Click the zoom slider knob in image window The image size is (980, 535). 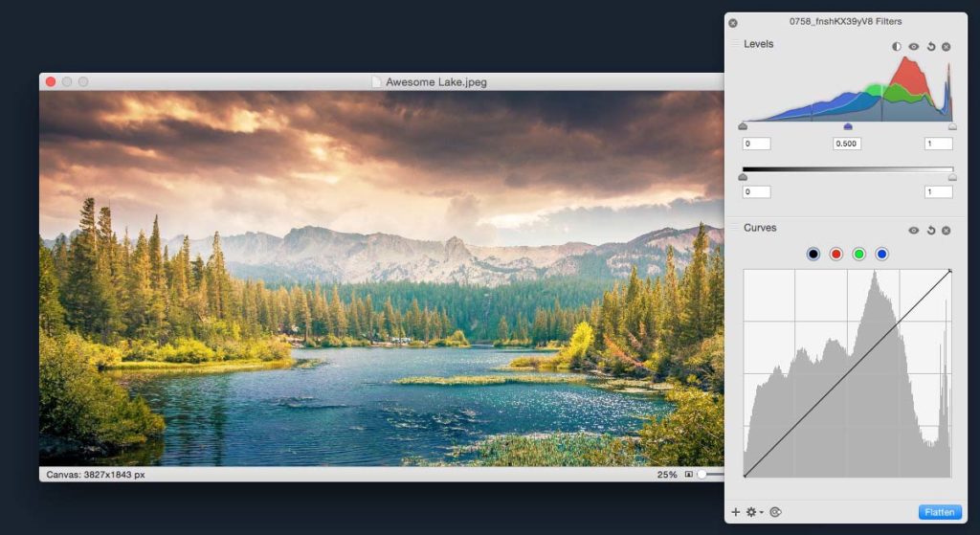(x=702, y=475)
